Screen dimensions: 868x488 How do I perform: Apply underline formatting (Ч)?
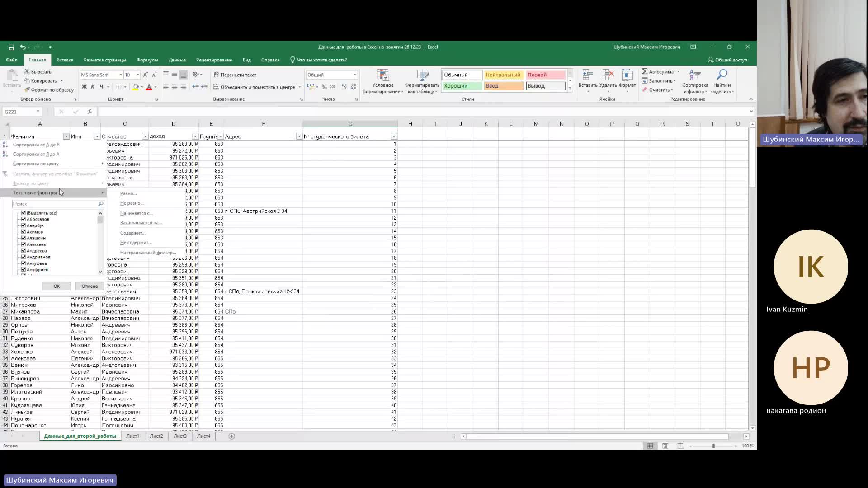pyautogui.click(x=101, y=87)
